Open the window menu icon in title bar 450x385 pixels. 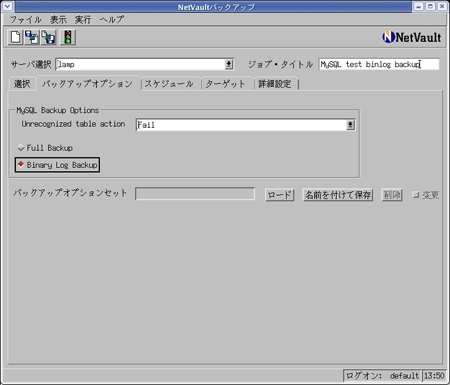8,6
